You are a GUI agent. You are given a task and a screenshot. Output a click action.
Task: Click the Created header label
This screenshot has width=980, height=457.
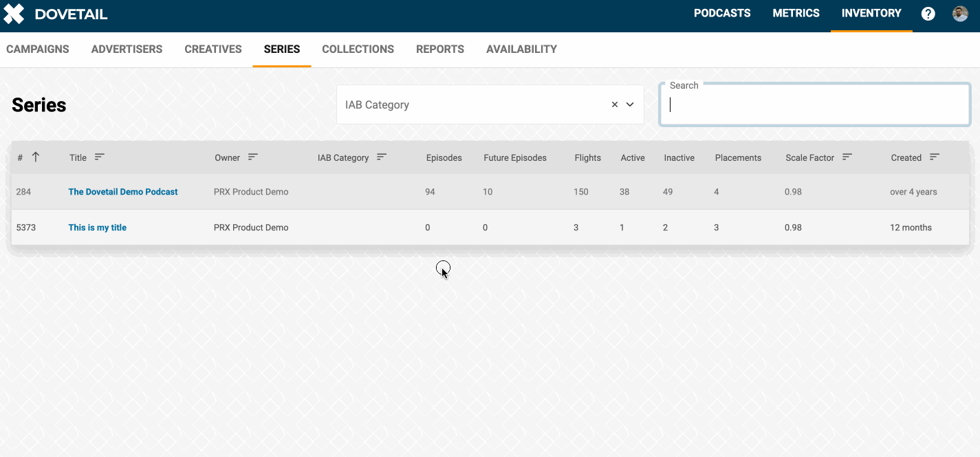pos(906,158)
